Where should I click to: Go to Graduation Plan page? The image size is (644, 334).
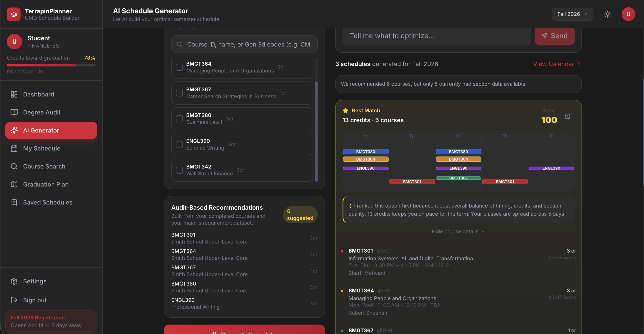(x=46, y=184)
